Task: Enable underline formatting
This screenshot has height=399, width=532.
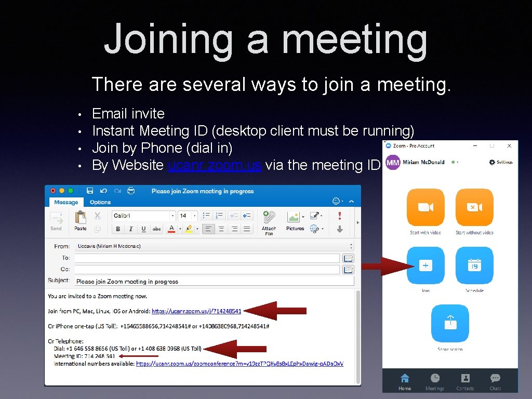Action: pos(144,228)
